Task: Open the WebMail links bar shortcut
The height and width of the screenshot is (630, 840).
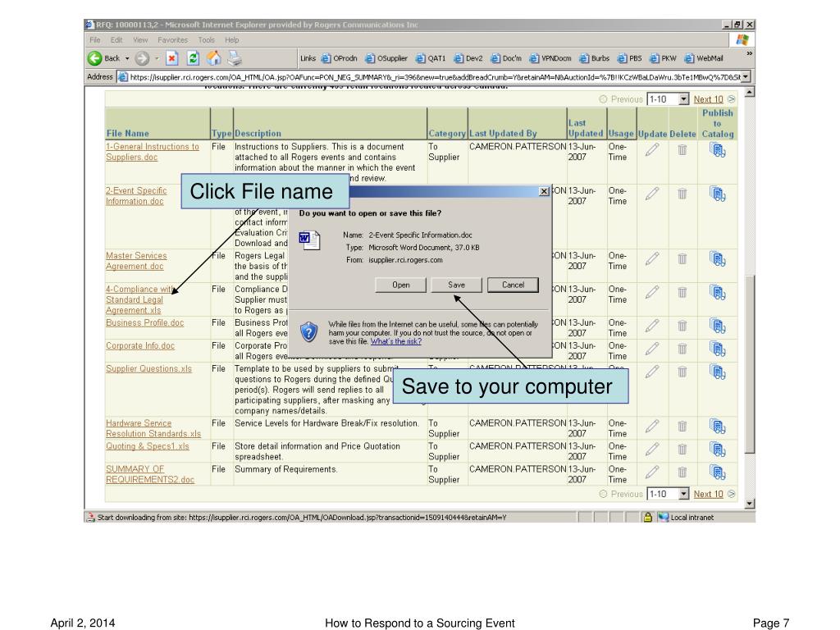Action: point(704,58)
